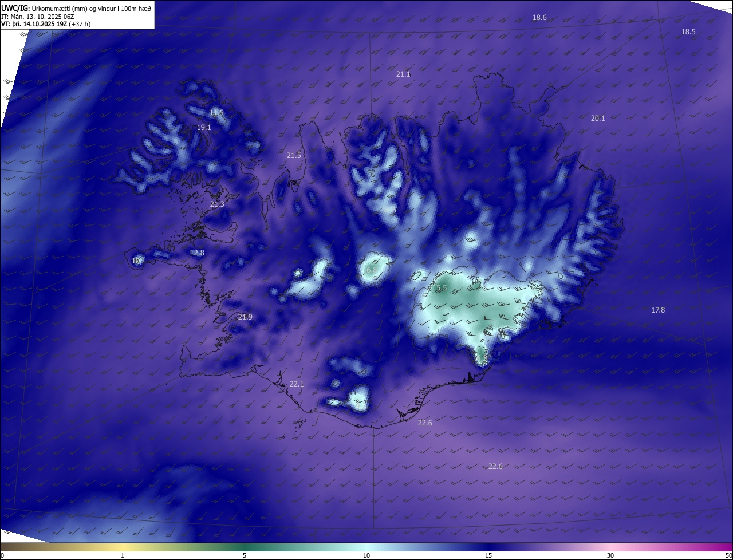733x560 pixels.
Task: Click the '15' label on the color scale
Action: pyautogui.click(x=488, y=555)
